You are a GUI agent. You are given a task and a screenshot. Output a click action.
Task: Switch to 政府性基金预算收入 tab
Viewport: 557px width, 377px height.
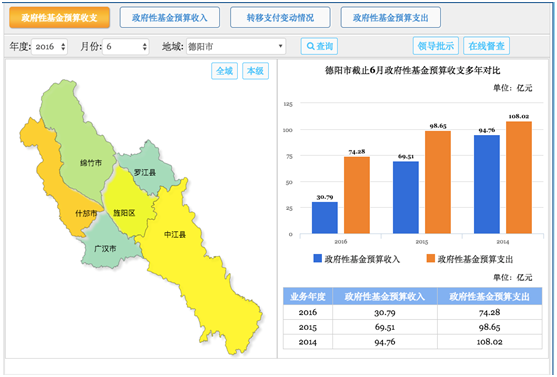tap(170, 17)
